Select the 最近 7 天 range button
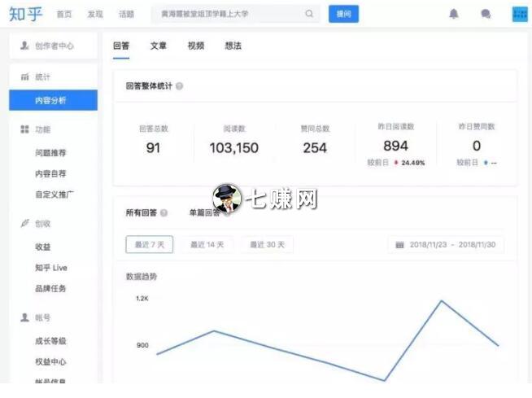532x398 pixels. pos(150,244)
